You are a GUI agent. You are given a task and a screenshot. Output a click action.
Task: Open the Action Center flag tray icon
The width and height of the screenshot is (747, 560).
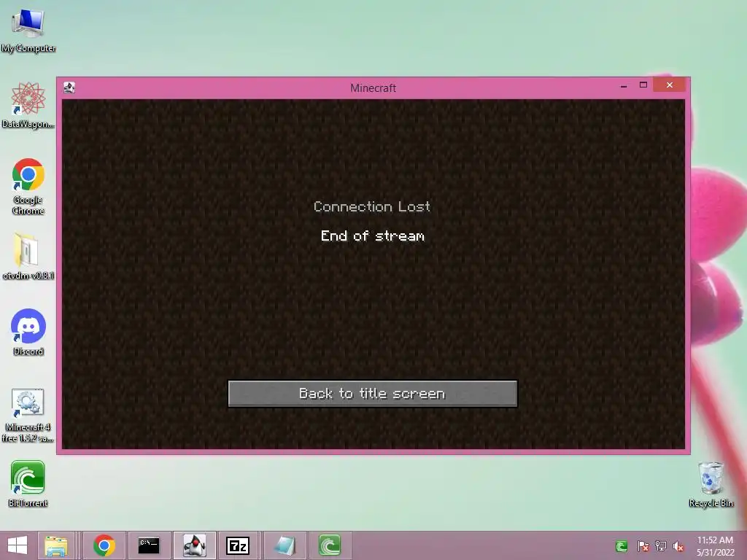click(643, 546)
